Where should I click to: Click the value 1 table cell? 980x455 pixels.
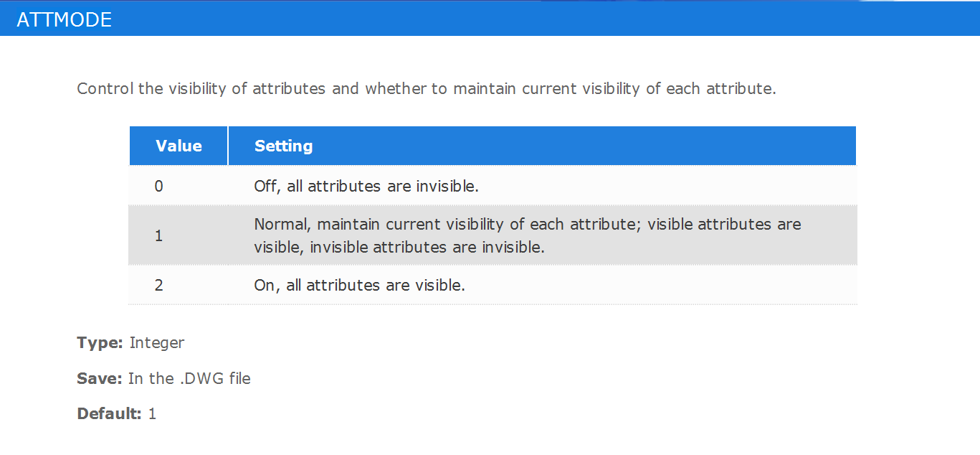[158, 235]
